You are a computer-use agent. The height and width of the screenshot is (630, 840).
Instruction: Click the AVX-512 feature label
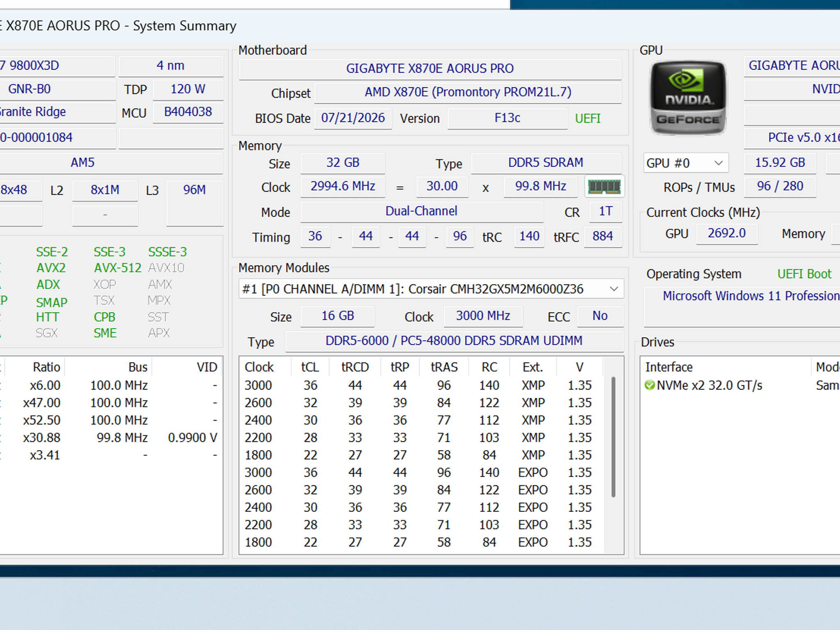[118, 268]
